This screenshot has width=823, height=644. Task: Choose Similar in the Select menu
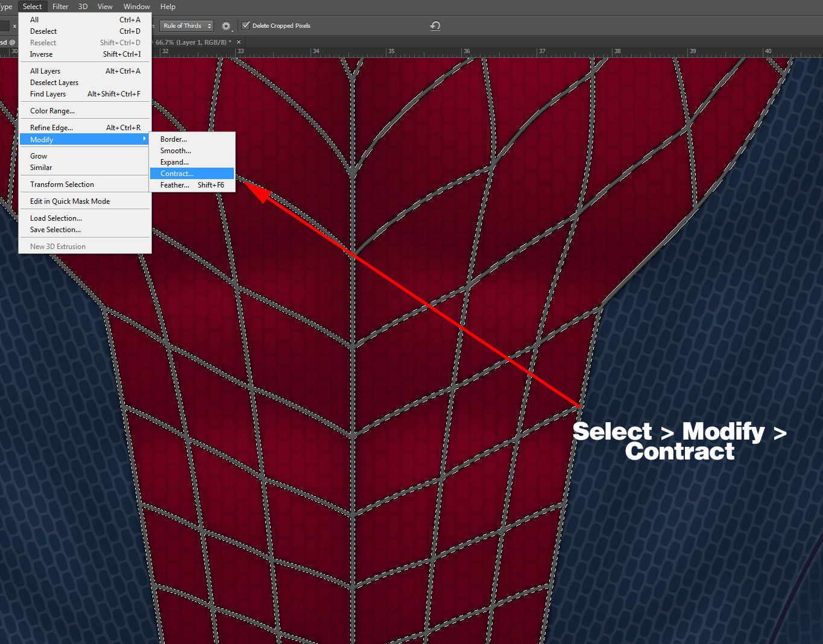click(x=85, y=168)
